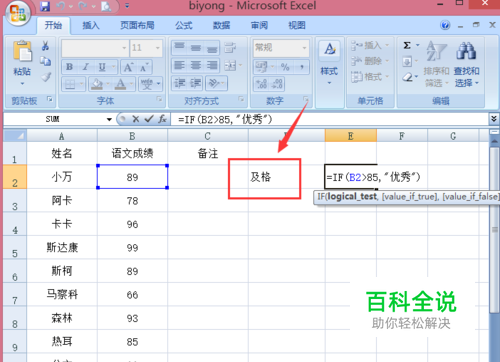This screenshot has height=362, width=500.
Task: Align text right
Action: click(x=212, y=66)
